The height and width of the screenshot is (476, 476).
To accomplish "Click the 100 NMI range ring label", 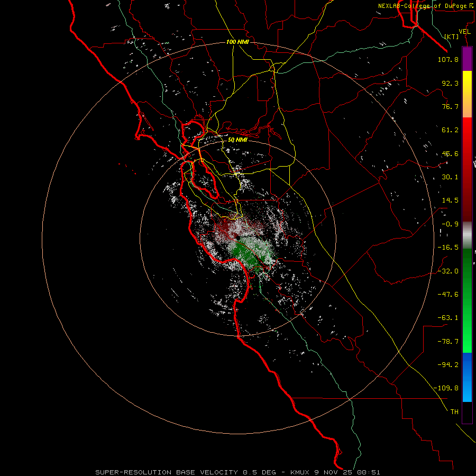I will (x=237, y=42).
